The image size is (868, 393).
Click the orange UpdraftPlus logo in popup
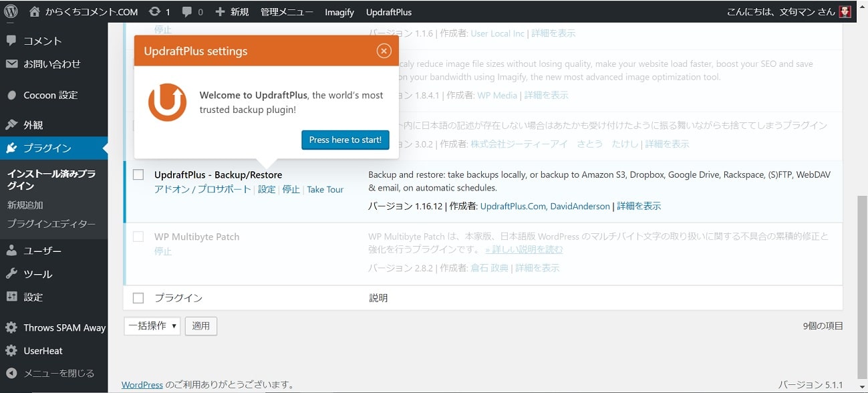tap(167, 102)
